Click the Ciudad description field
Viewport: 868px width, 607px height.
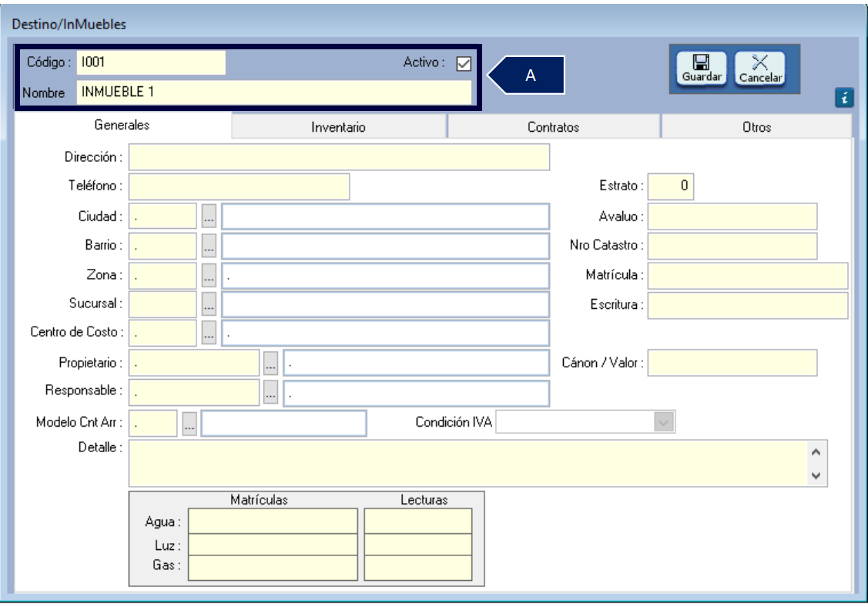(385, 216)
